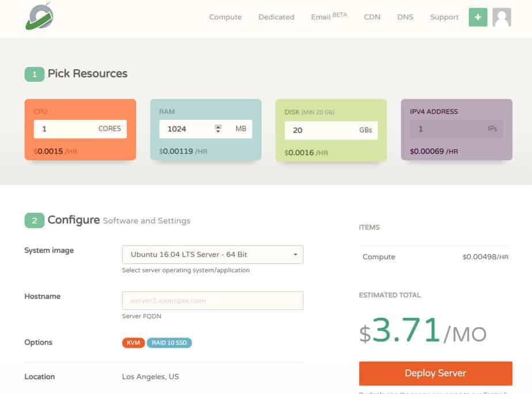The image size is (532, 394).
Task: Click the RAID 10 SSD badge
Action: (x=169, y=343)
